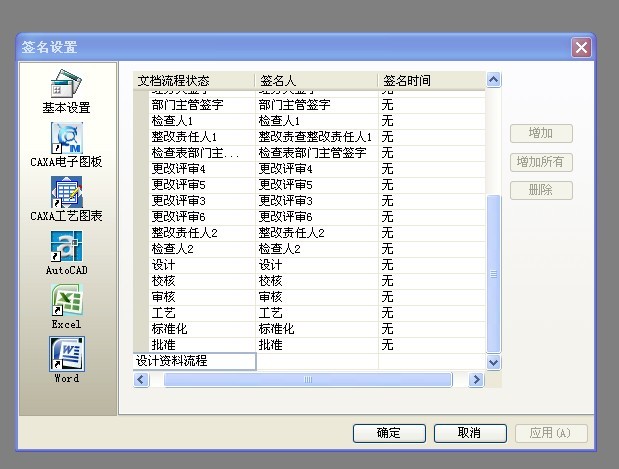
Task: Choose the Excel icon
Action: click(66, 307)
